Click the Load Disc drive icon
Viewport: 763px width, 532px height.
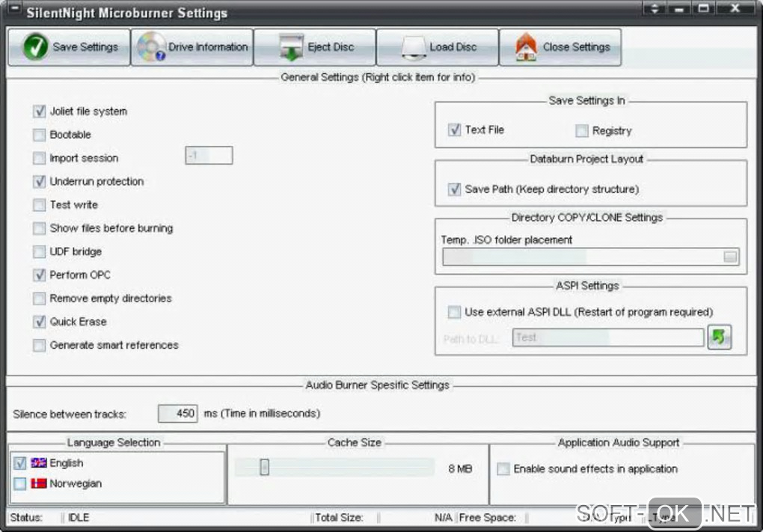(x=414, y=48)
